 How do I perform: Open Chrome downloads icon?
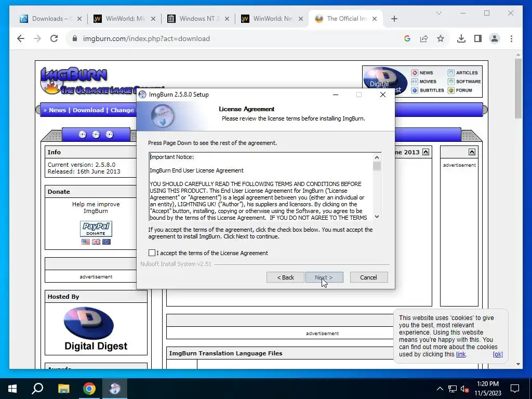click(x=461, y=38)
